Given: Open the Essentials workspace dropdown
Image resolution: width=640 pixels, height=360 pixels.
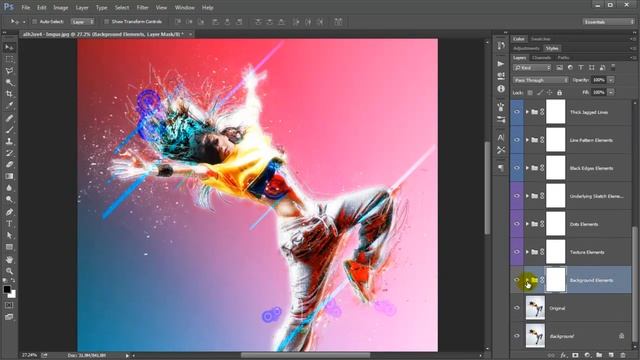Looking at the screenshot, I should [x=608, y=22].
